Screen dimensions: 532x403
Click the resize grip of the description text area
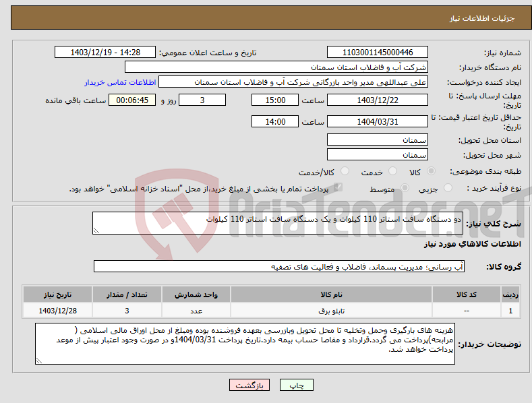[96, 231]
